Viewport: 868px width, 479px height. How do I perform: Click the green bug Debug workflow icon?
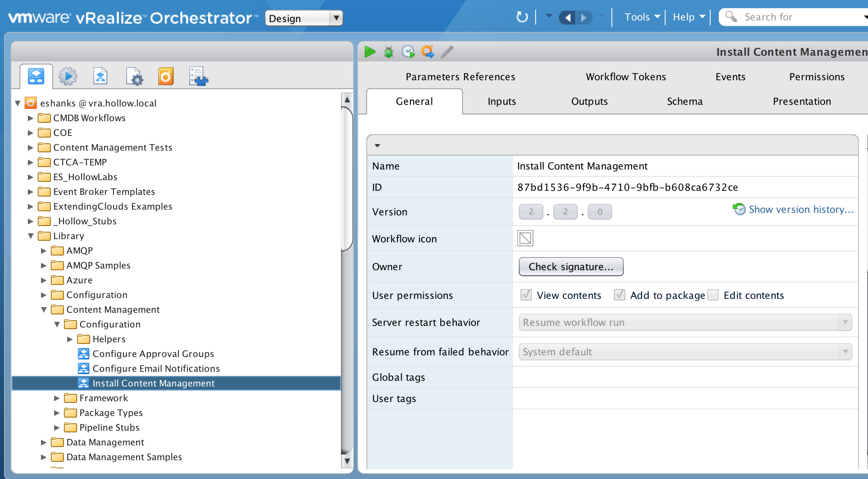tap(389, 52)
